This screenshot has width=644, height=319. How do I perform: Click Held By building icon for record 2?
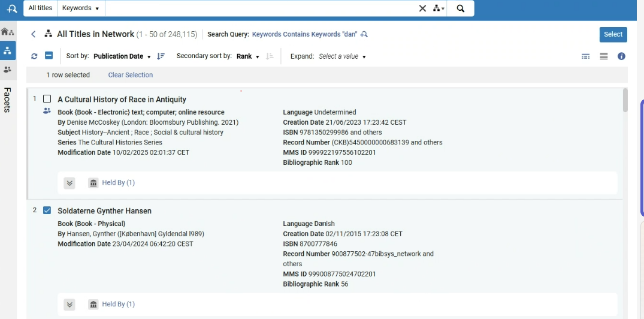point(93,305)
